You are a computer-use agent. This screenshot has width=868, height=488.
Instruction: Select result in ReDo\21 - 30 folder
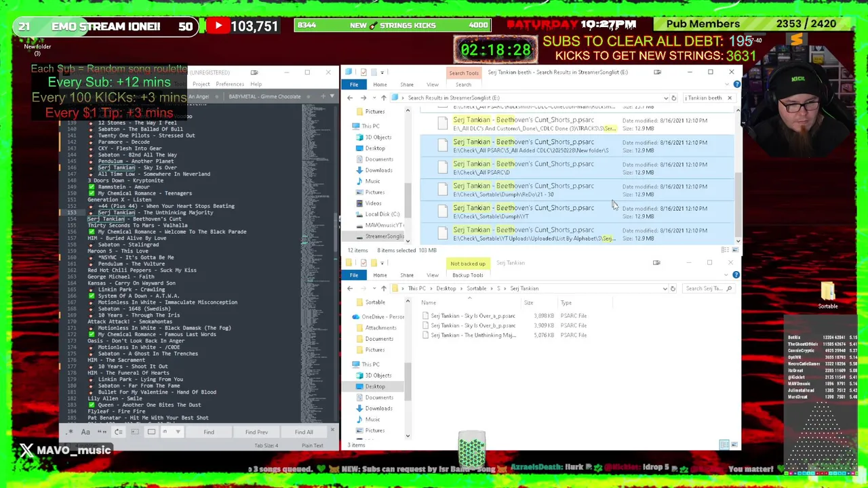pos(576,190)
